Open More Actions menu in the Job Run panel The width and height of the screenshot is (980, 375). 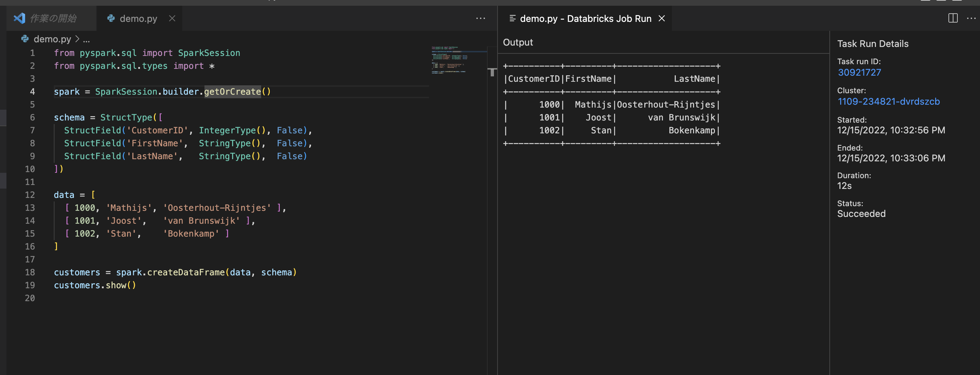pos(971,18)
